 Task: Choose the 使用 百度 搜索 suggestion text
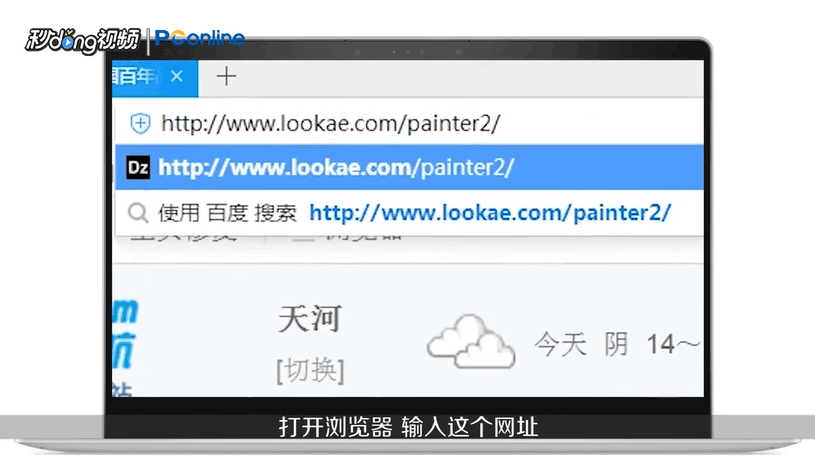click(x=228, y=213)
